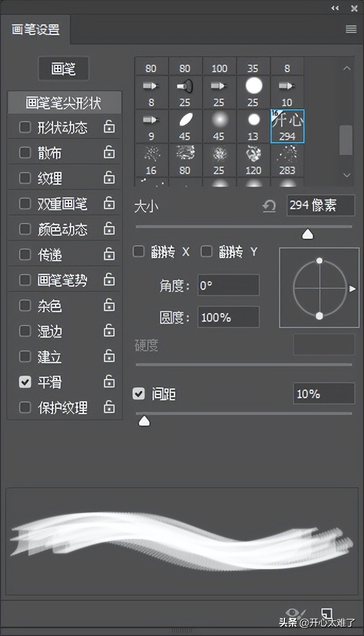Screen dimensions: 364x636
Task: Select the splatter brush preset 120
Action: 253,160
